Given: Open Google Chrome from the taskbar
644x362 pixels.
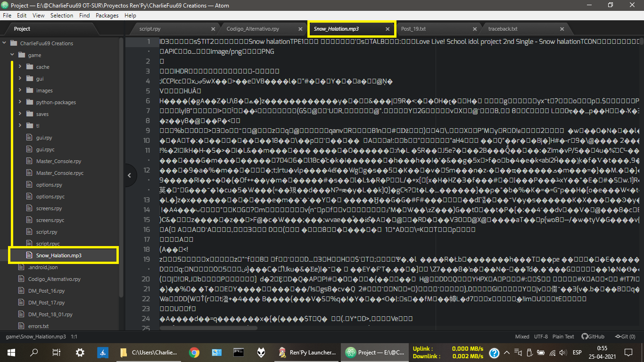Looking at the screenshot, I should (194, 352).
